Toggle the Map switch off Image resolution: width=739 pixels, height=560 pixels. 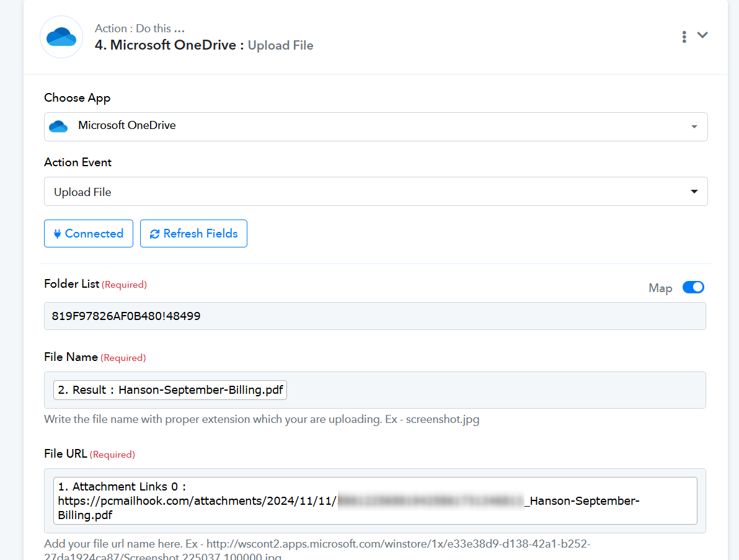tap(693, 287)
